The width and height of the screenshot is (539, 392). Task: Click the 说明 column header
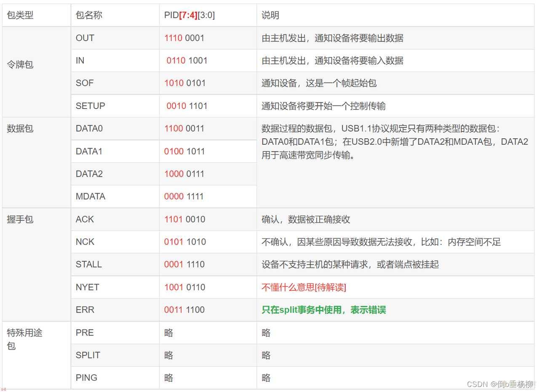(395, 16)
